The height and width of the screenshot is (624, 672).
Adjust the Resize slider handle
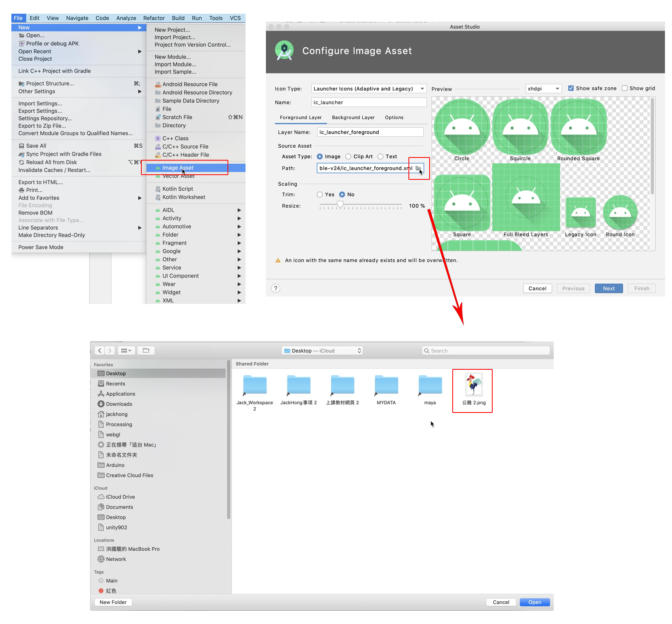pyautogui.click(x=340, y=205)
